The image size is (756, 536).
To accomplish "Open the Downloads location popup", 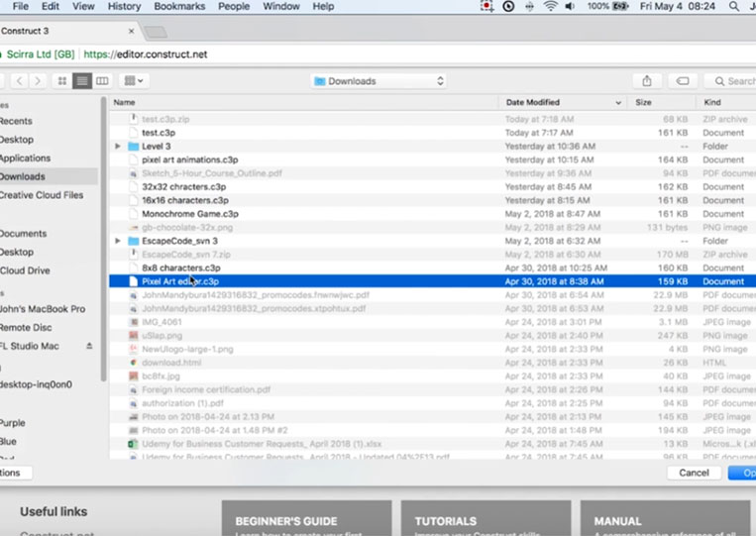I will point(378,81).
